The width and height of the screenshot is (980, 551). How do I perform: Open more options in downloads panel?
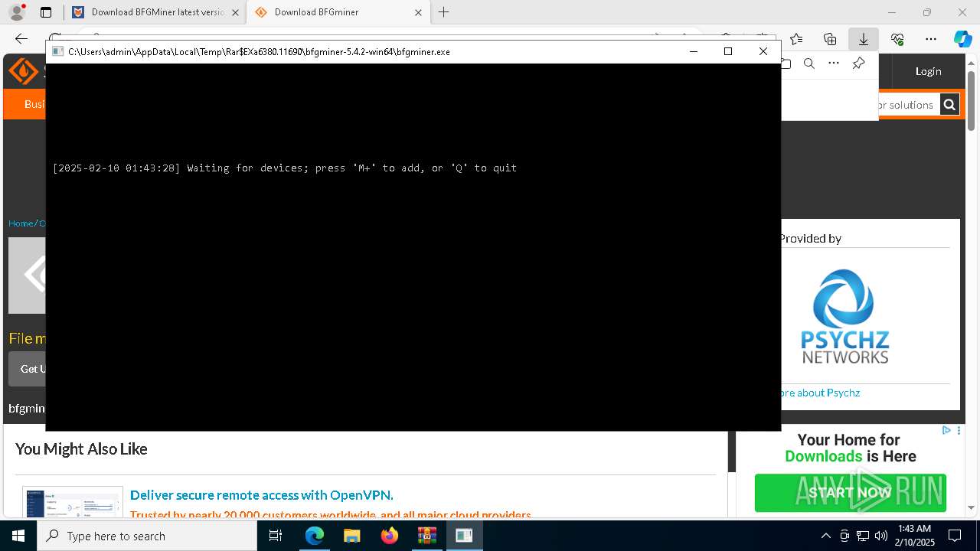[x=834, y=64]
